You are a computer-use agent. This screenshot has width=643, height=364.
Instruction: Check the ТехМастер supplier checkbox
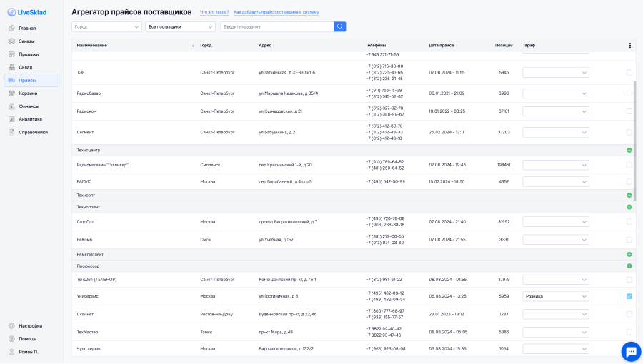629,332
